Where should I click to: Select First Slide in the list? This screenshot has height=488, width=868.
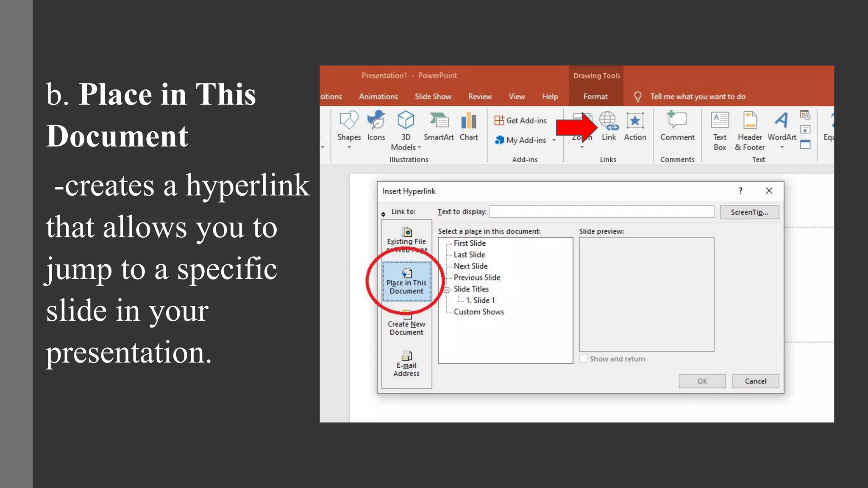(x=470, y=243)
